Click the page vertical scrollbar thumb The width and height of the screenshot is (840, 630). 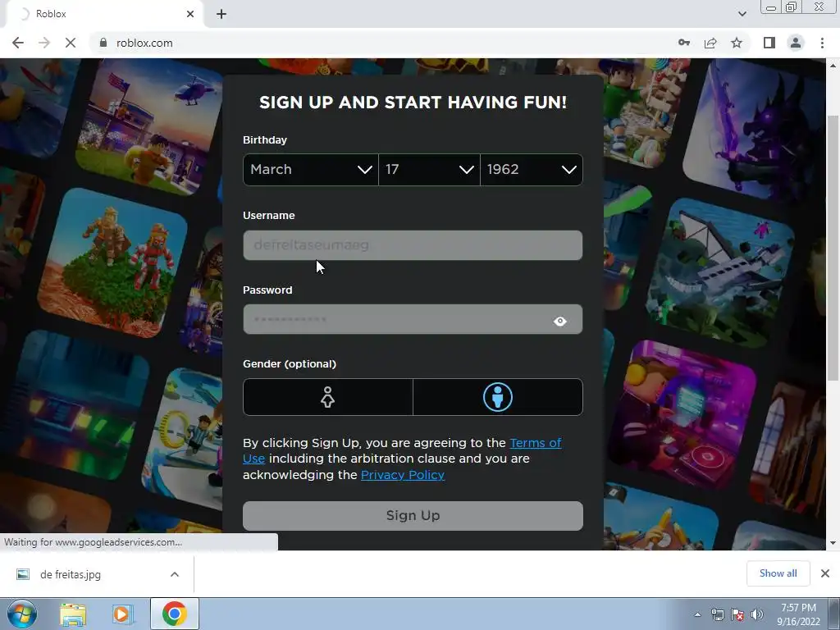pyautogui.click(x=833, y=246)
